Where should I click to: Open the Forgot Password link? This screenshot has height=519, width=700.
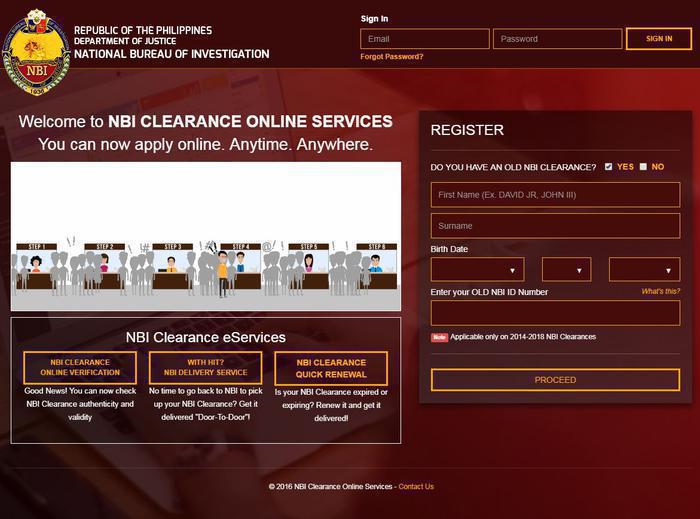point(392,57)
